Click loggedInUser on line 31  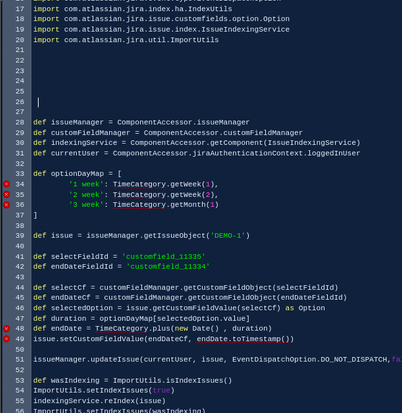point(333,153)
